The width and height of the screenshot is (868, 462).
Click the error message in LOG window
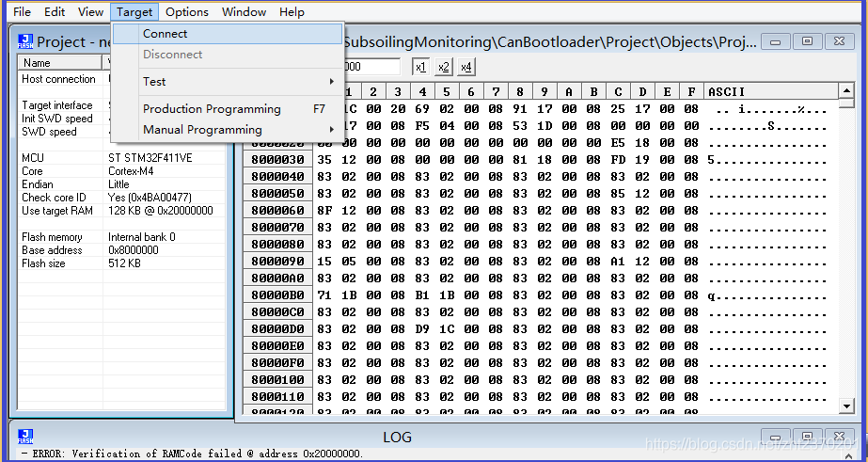(193, 454)
